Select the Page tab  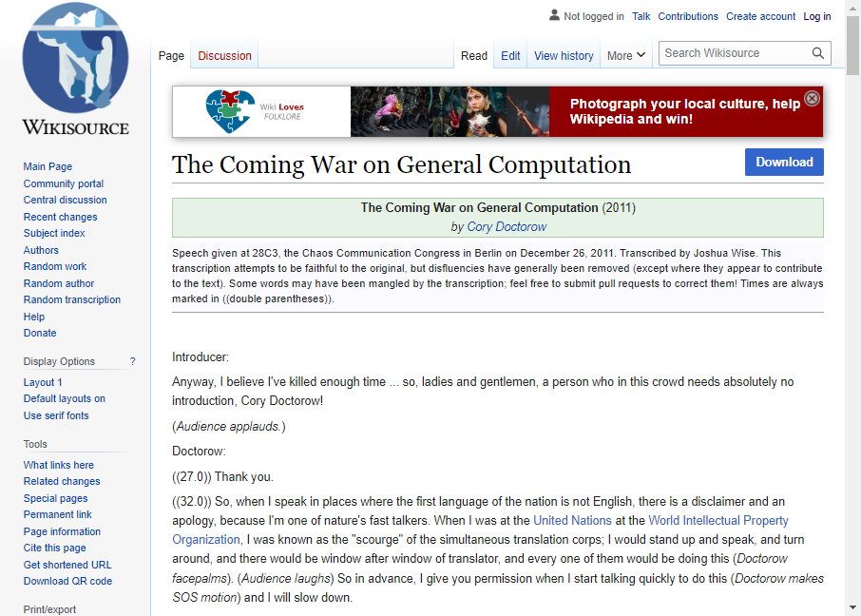coord(171,55)
